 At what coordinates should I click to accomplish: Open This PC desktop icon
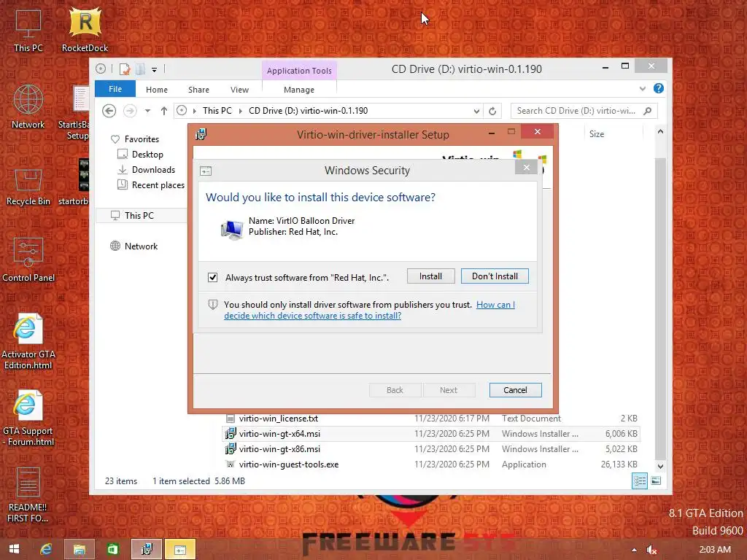tap(28, 31)
